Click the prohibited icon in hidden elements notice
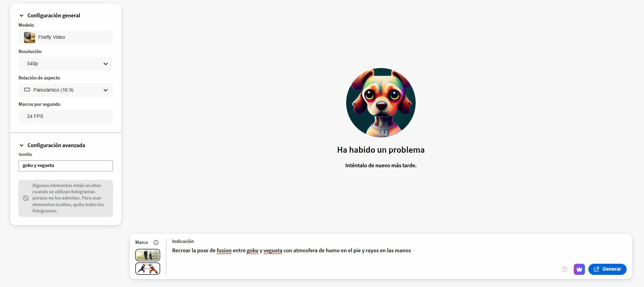 click(26, 199)
